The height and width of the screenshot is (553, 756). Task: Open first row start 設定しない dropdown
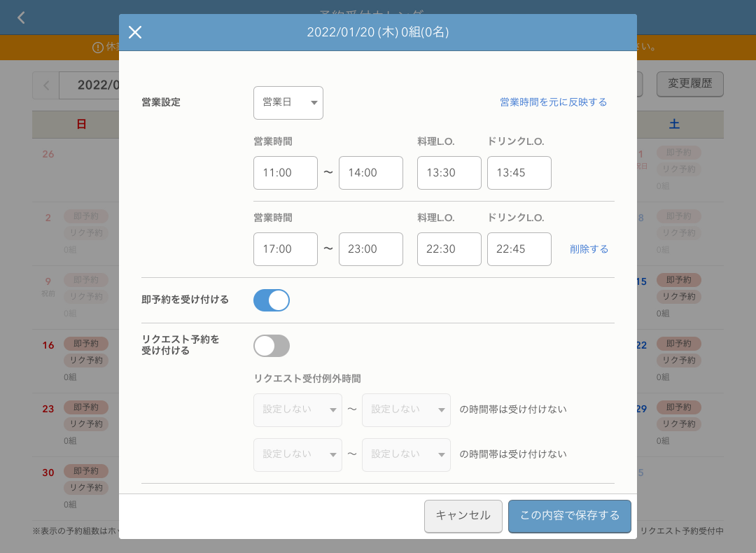click(x=298, y=409)
